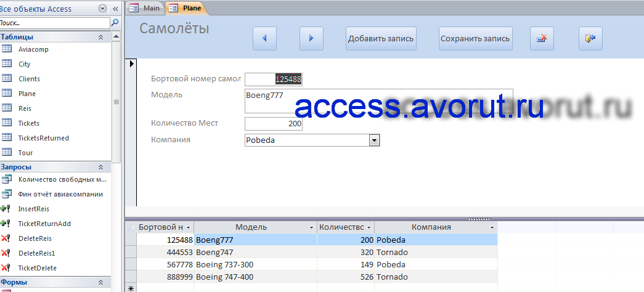
Task: Select seat count cell 526
Action: [346, 277]
